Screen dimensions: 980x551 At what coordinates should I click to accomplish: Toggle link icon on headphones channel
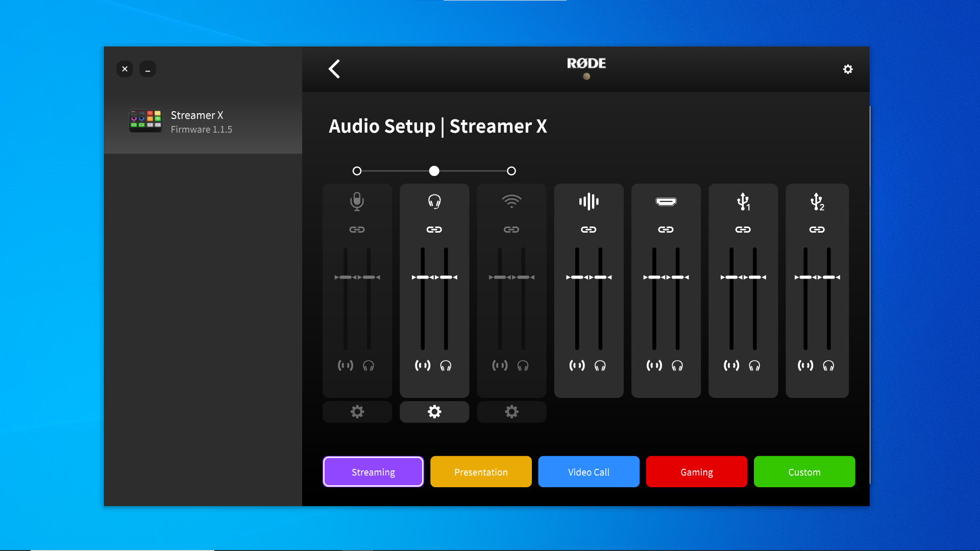434,230
